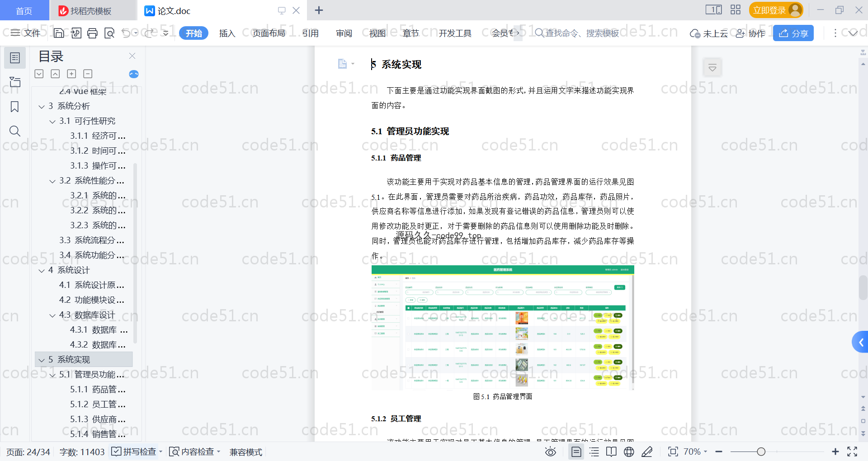
Task: Open the zoom 70% dropdown
Action: (x=695, y=452)
